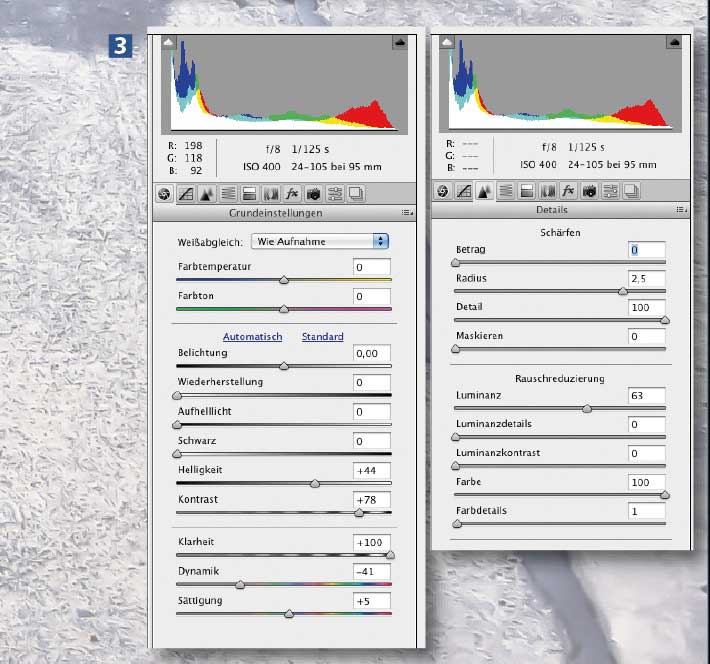Open HSL/Grayscale tab in left panel

click(x=229, y=193)
